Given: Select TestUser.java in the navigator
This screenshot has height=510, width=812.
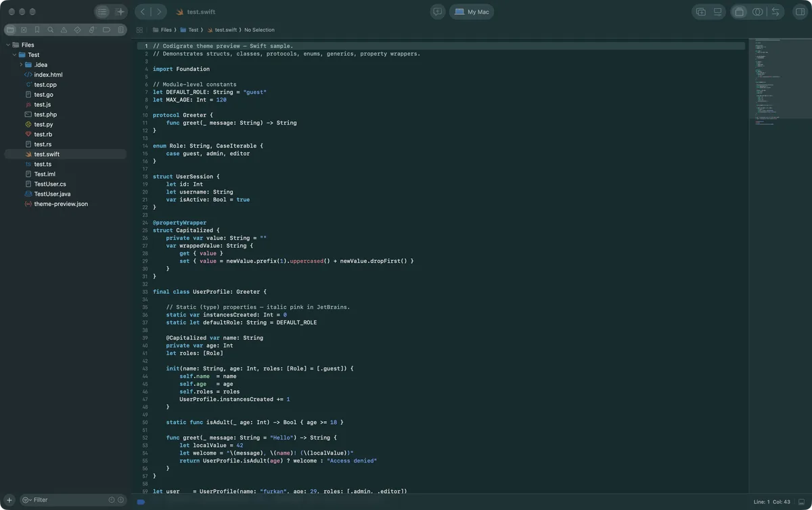Looking at the screenshot, I should [53, 194].
